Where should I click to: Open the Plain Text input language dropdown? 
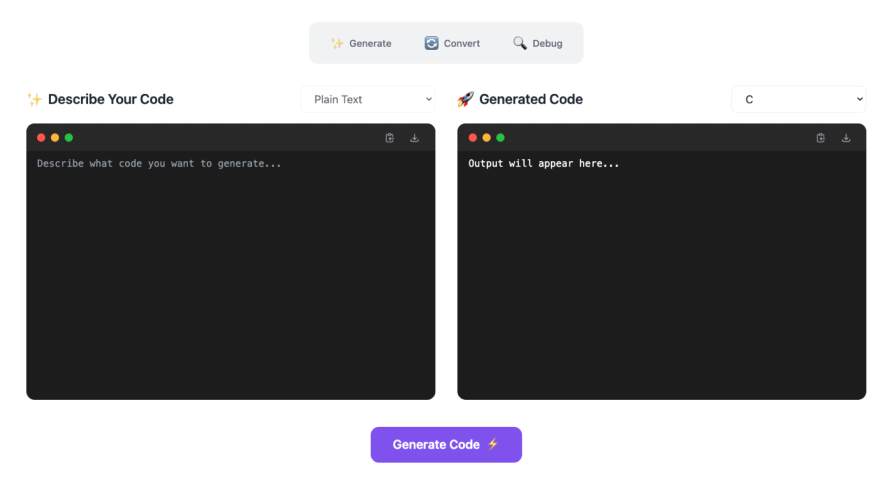[368, 99]
